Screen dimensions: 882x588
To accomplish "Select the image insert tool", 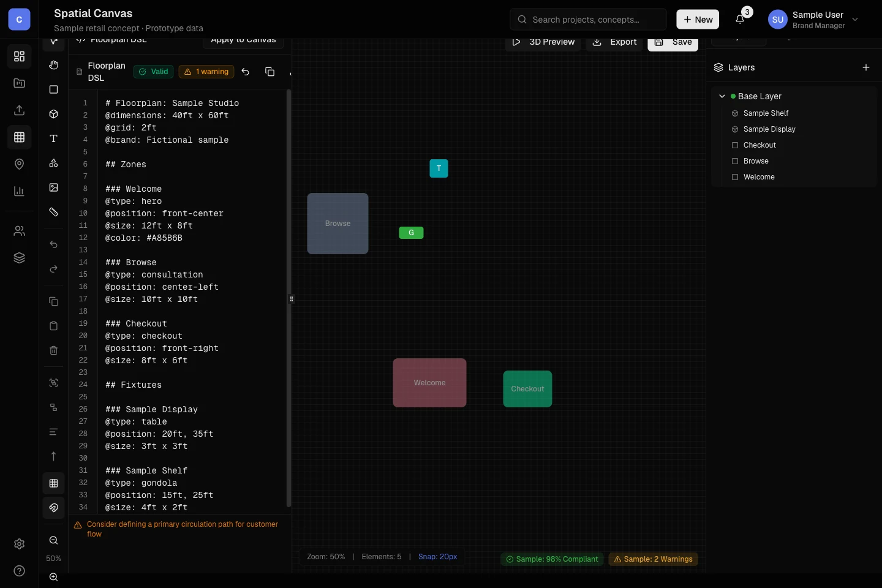I will coord(54,187).
